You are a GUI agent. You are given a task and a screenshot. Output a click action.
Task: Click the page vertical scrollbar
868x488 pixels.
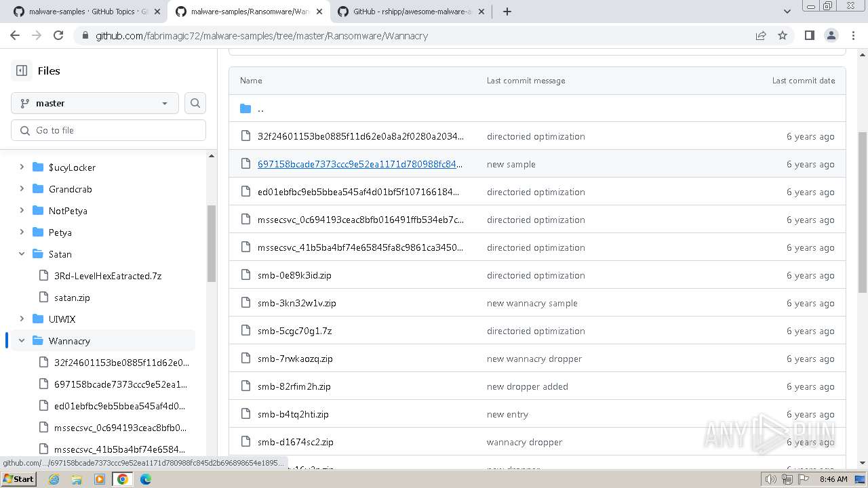click(x=863, y=212)
